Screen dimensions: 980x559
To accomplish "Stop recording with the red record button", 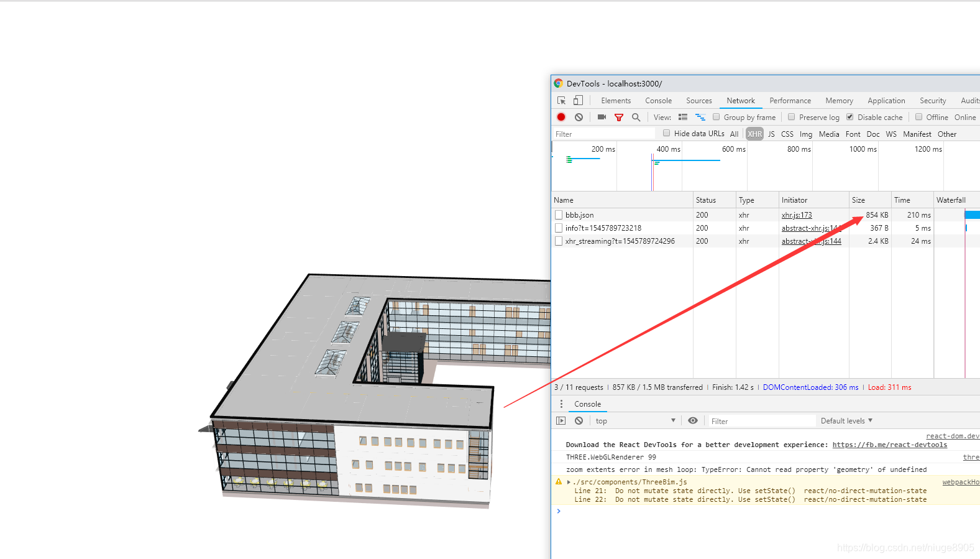I will pyautogui.click(x=561, y=117).
